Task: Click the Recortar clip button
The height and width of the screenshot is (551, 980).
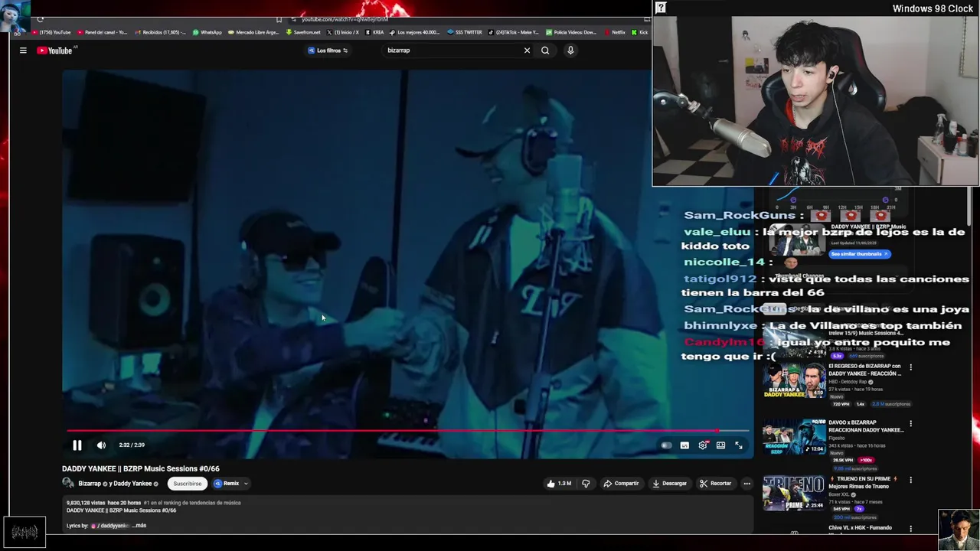Action: pyautogui.click(x=716, y=484)
